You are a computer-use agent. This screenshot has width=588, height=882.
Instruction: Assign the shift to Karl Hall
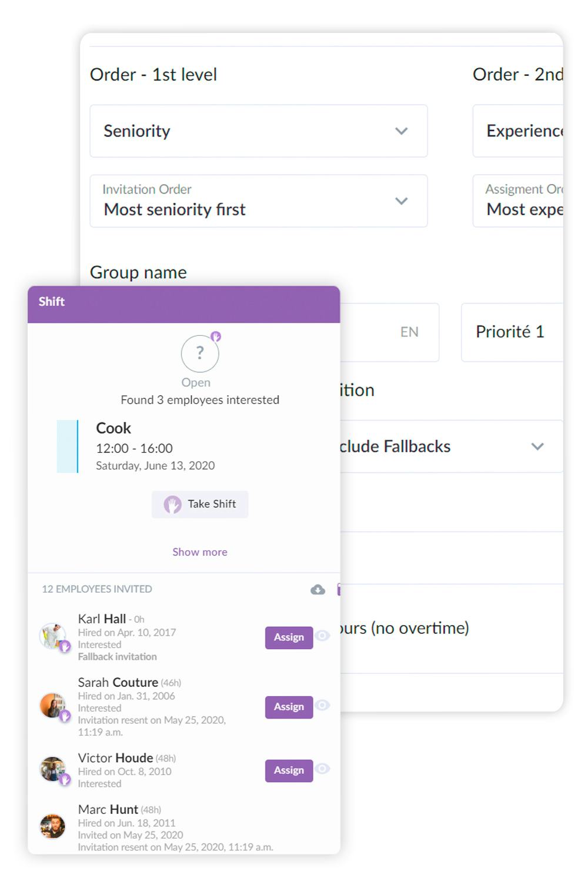pyautogui.click(x=289, y=637)
